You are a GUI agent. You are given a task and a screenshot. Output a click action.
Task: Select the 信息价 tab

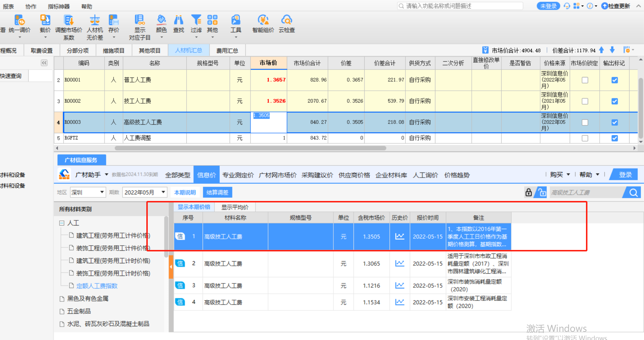point(206,175)
